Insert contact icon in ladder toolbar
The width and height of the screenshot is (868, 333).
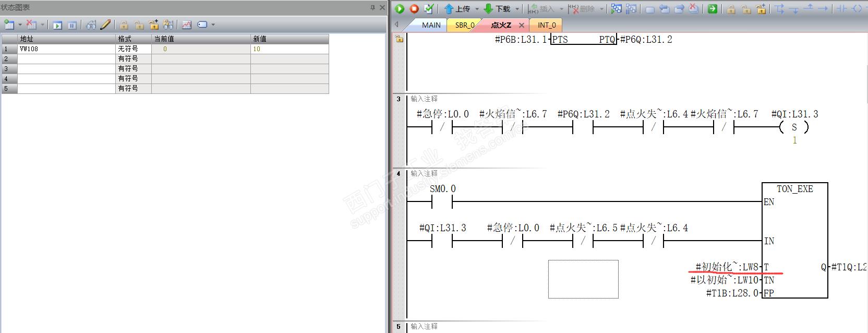tap(841, 9)
